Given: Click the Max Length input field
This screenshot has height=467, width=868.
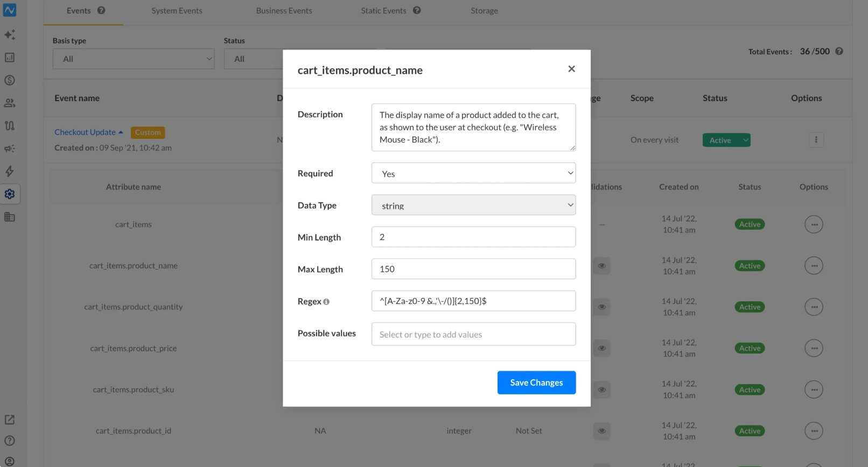Looking at the screenshot, I should (x=474, y=269).
